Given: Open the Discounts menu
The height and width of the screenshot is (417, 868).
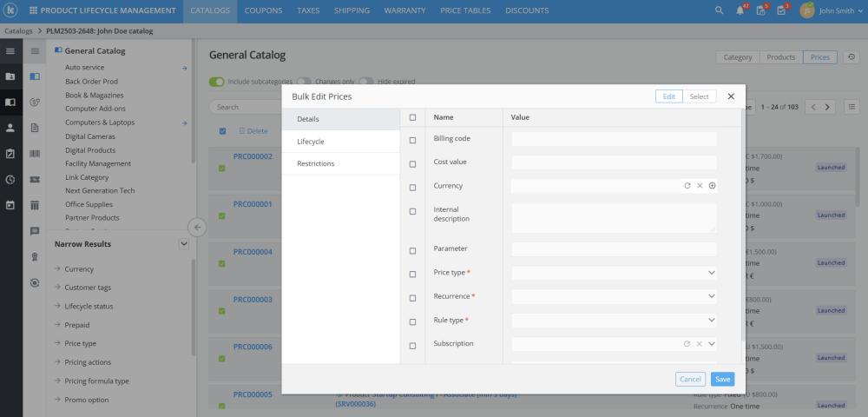Looking at the screenshot, I should pyautogui.click(x=527, y=10).
